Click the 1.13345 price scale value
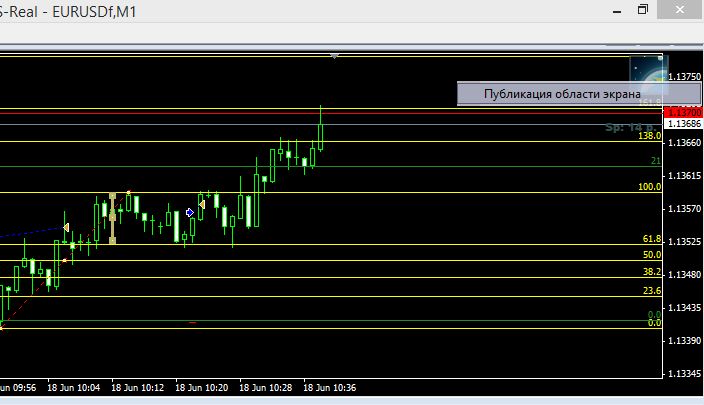 click(x=684, y=374)
